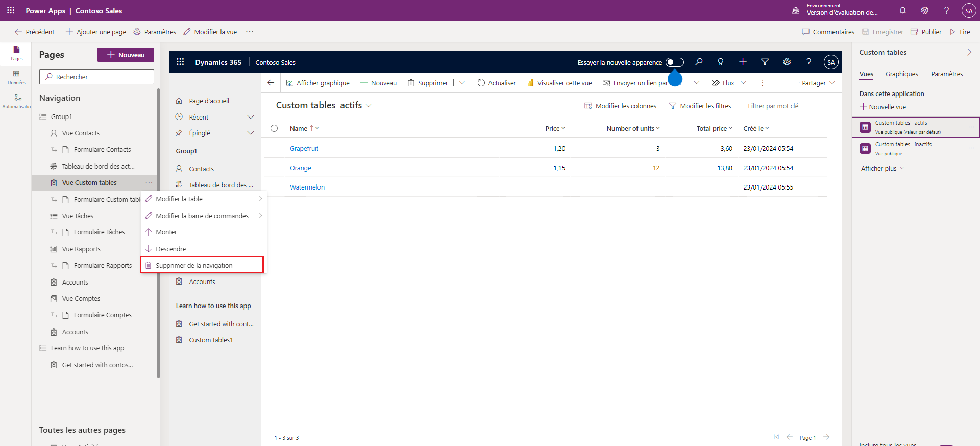Click Ajouter une page
980x446 pixels.
click(x=95, y=32)
